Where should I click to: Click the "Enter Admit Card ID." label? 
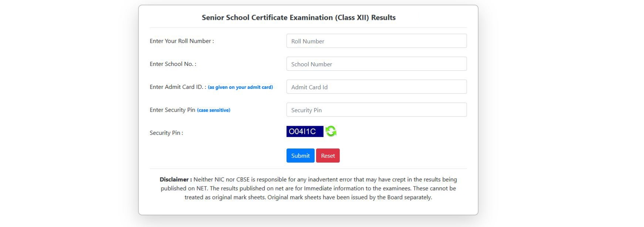point(178,87)
